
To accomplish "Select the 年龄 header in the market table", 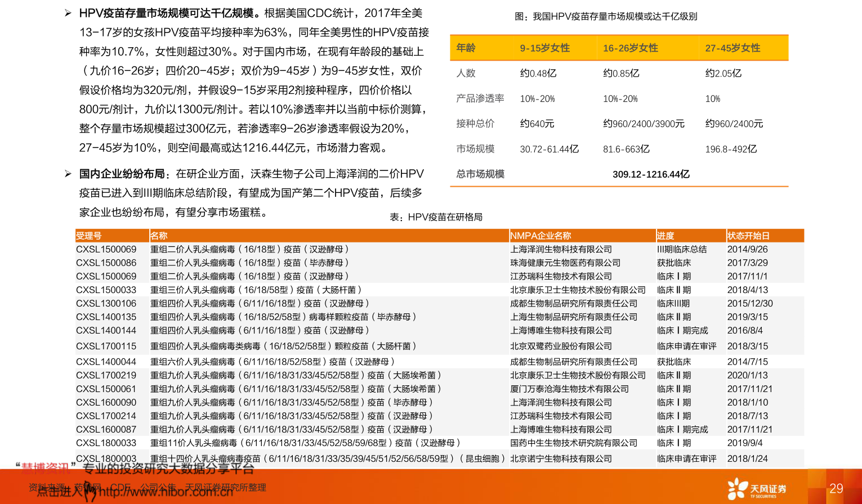I will [466, 48].
